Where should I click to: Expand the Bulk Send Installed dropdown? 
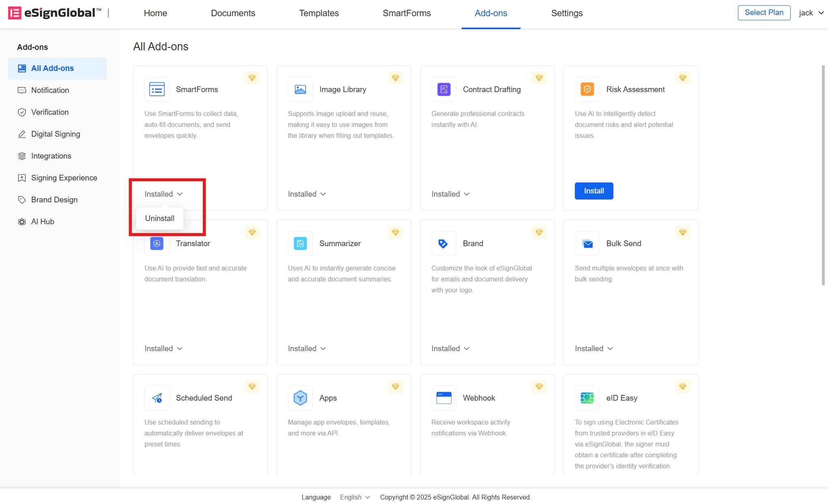click(594, 348)
